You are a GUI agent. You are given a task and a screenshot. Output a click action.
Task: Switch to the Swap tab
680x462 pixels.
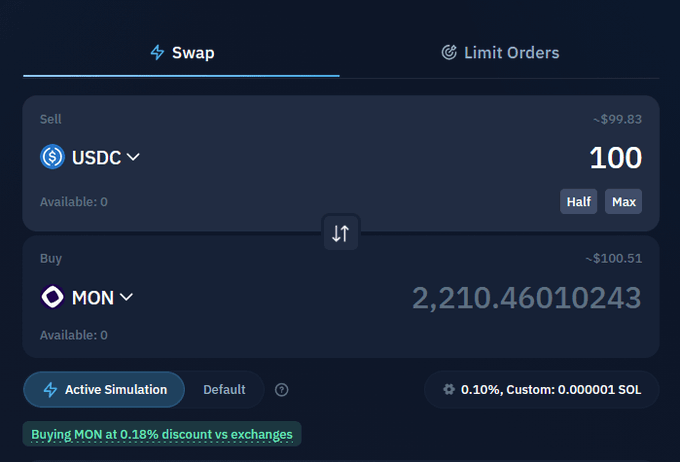(181, 53)
